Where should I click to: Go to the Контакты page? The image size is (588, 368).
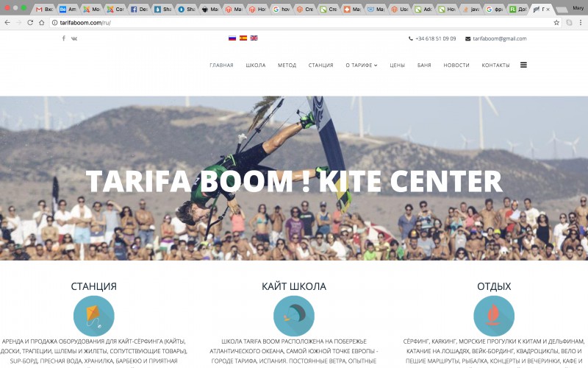click(x=495, y=66)
